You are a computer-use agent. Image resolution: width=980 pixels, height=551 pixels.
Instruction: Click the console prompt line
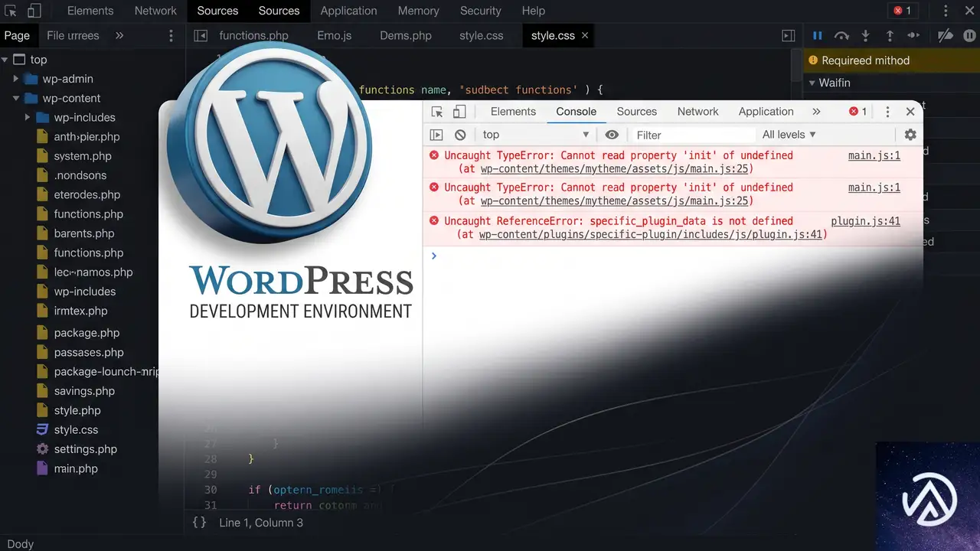[672, 256]
